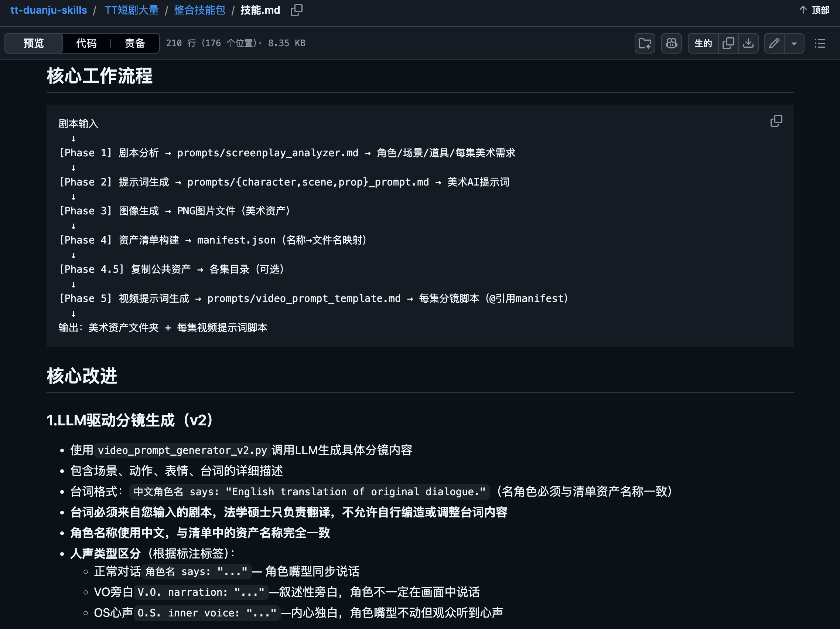The height and width of the screenshot is (629, 840).
Task: Select prompts/video_prompt_template.md in Phase 5
Action: [x=304, y=299]
